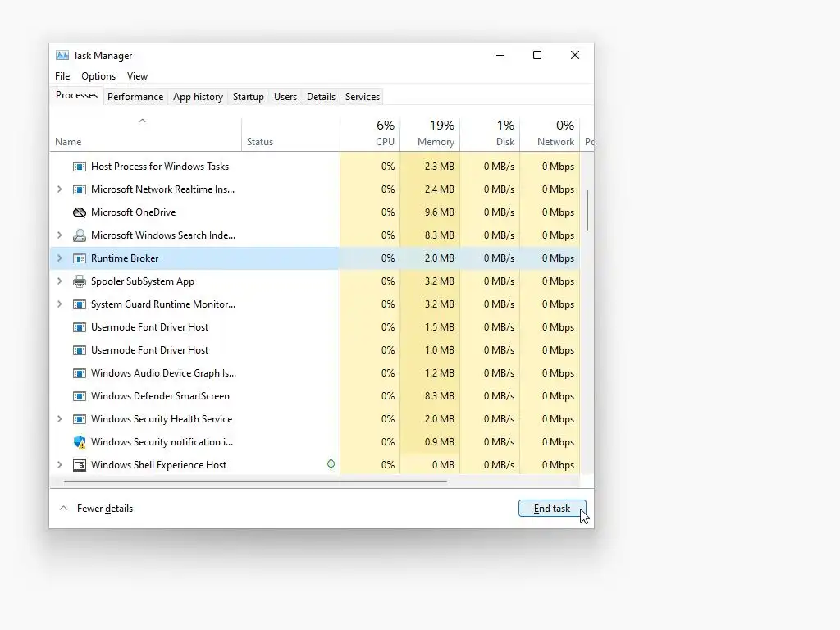Viewport: 840px width, 630px height.
Task: Select the Processes tab
Action: 76,95
